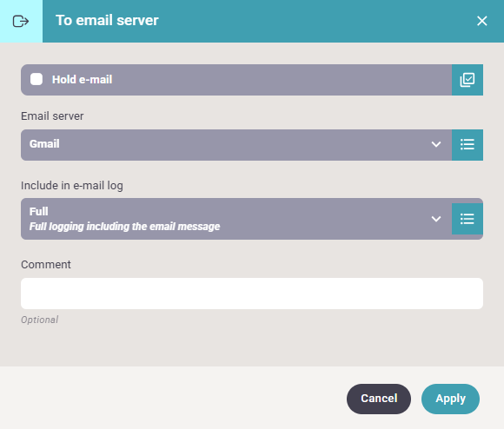Open the list icon beside Full logging

coord(467,219)
